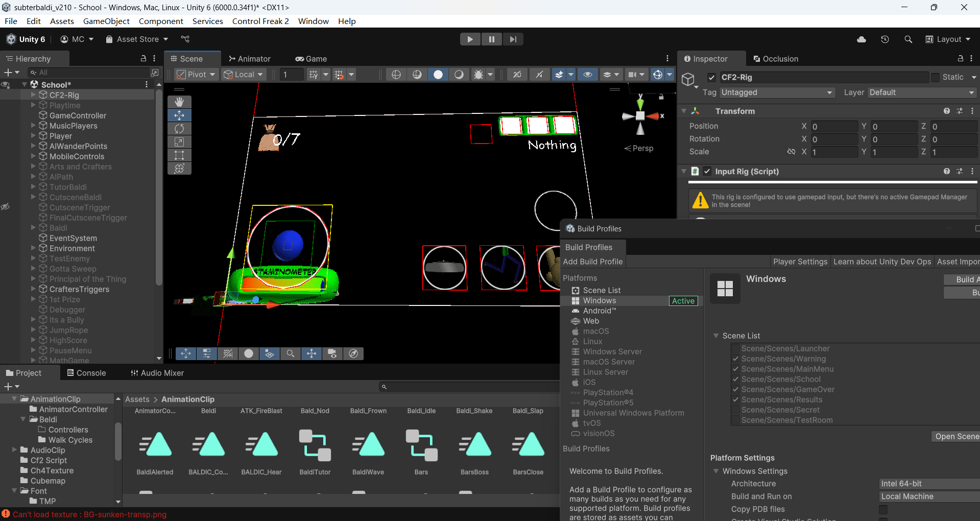Open Player Settings from Build Profiles
This screenshot has height=521, width=980.
[x=800, y=262]
